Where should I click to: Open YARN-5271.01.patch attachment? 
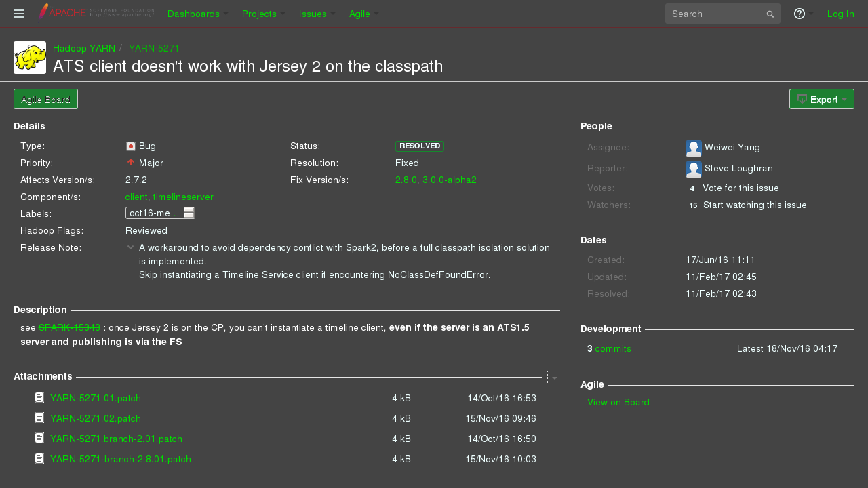click(x=96, y=398)
